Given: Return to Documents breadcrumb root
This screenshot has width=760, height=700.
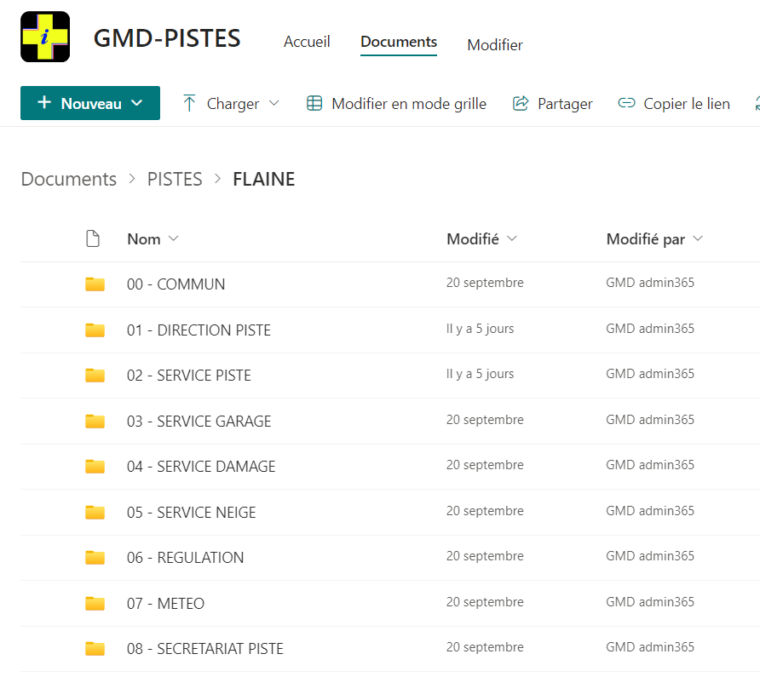Looking at the screenshot, I should [69, 179].
